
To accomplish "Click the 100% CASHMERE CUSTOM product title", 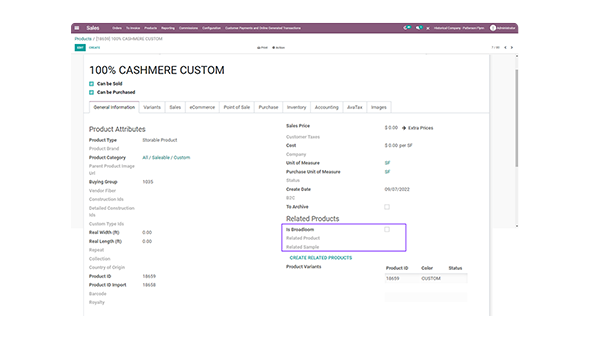I will click(x=157, y=70).
